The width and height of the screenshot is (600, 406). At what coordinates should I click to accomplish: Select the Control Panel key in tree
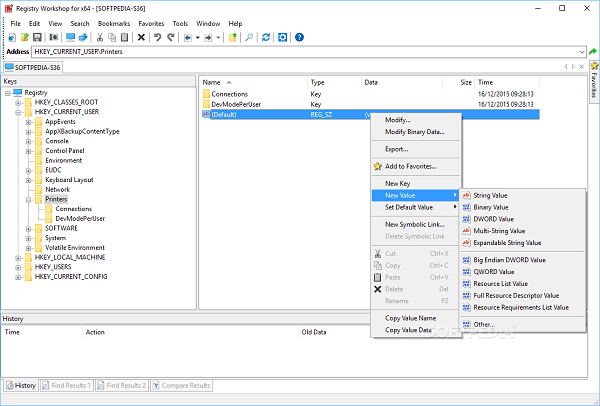click(64, 150)
